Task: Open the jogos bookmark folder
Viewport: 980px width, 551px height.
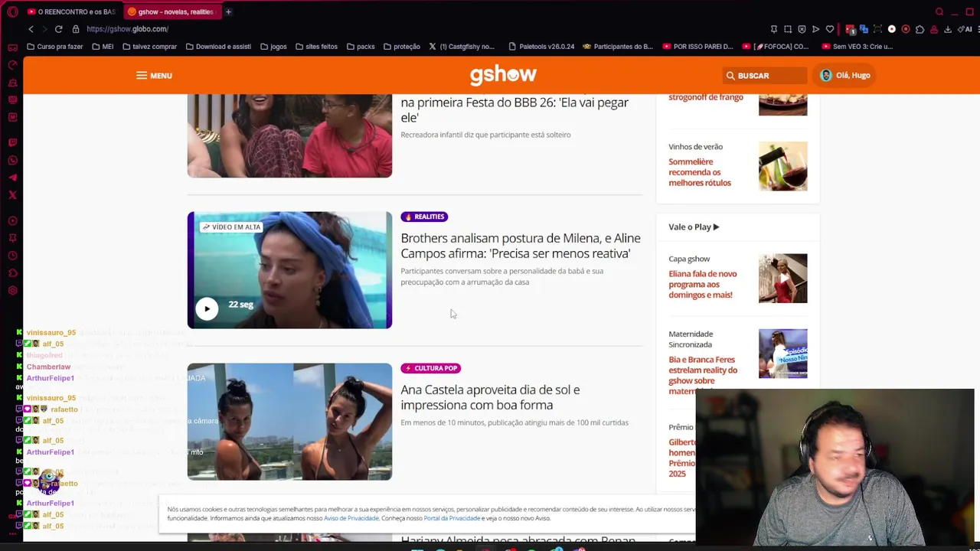Action: tap(273, 47)
